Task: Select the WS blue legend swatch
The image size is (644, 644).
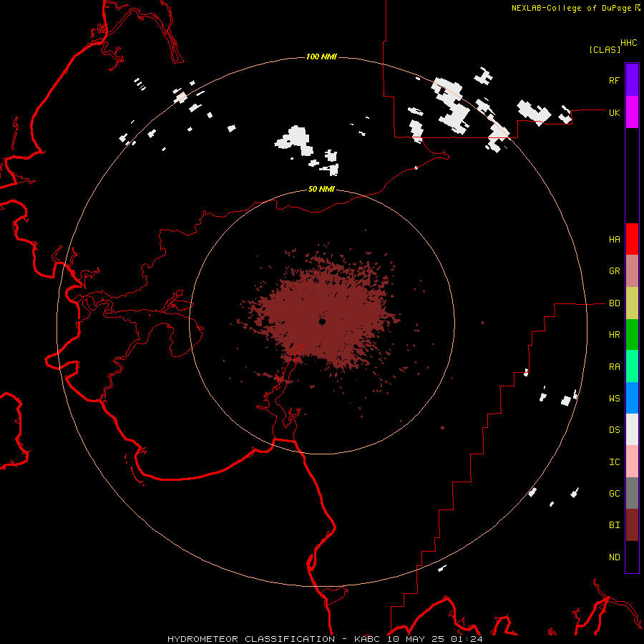Action: tap(632, 398)
